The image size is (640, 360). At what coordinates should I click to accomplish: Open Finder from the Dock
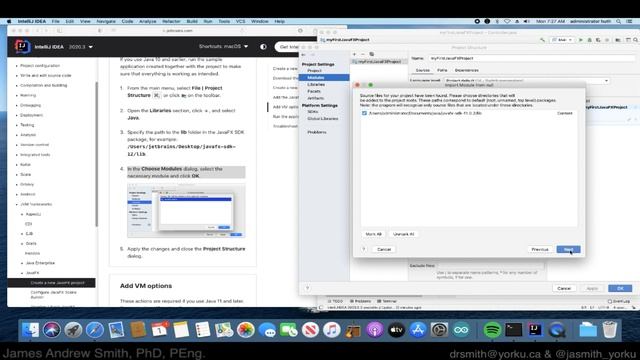coord(30,330)
